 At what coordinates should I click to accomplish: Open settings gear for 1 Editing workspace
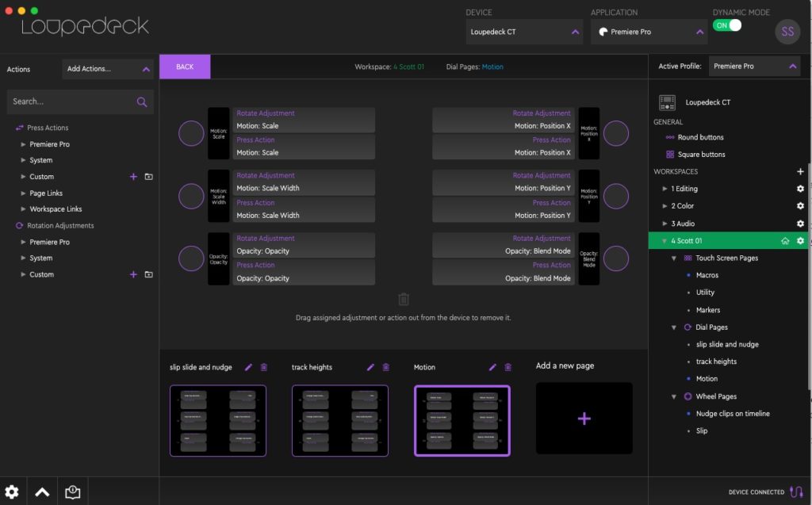800,189
